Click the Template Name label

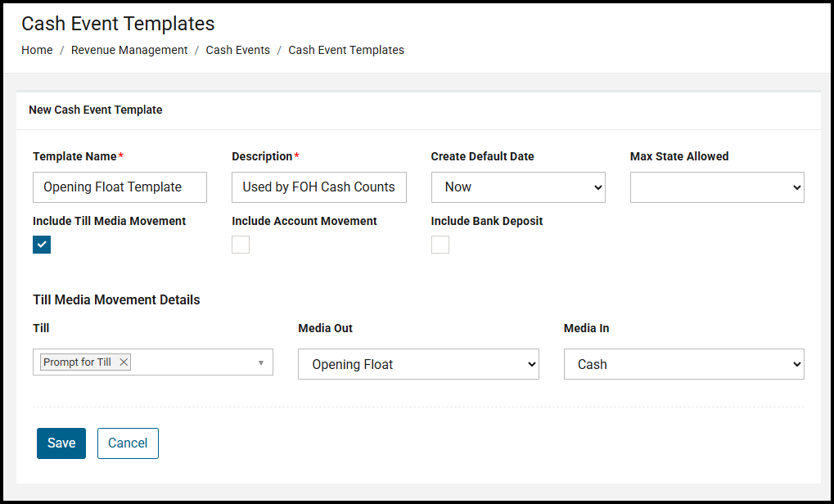click(75, 156)
